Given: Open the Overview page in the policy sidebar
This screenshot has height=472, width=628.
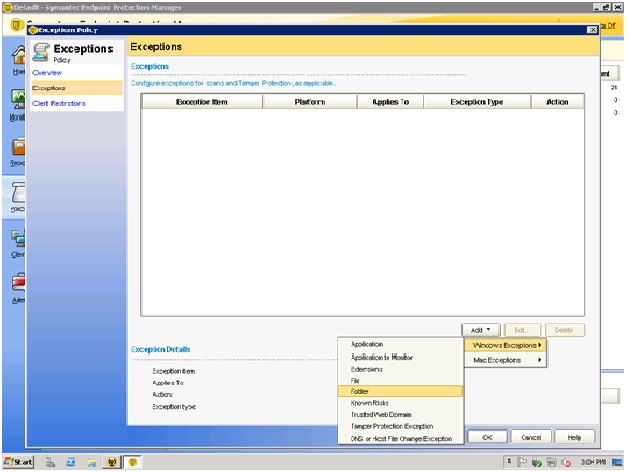Looking at the screenshot, I should click(47, 73).
